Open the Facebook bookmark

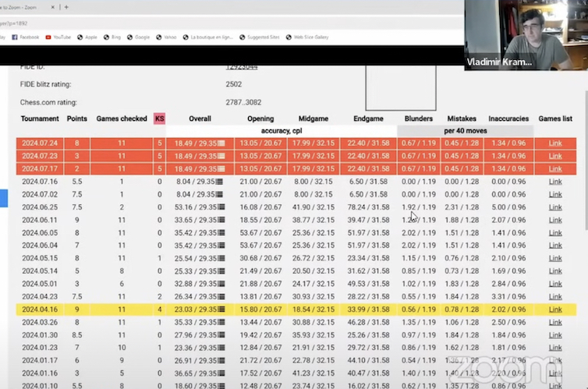[23, 37]
